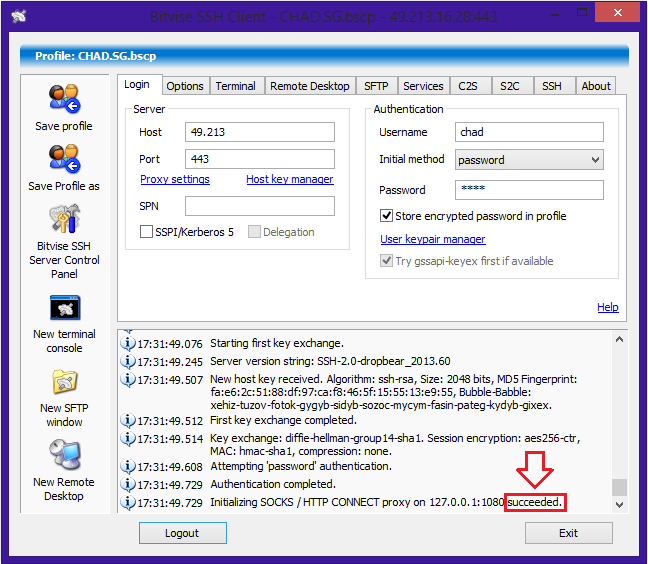
Task: Open the Remote Desktop tab
Action: [x=310, y=86]
